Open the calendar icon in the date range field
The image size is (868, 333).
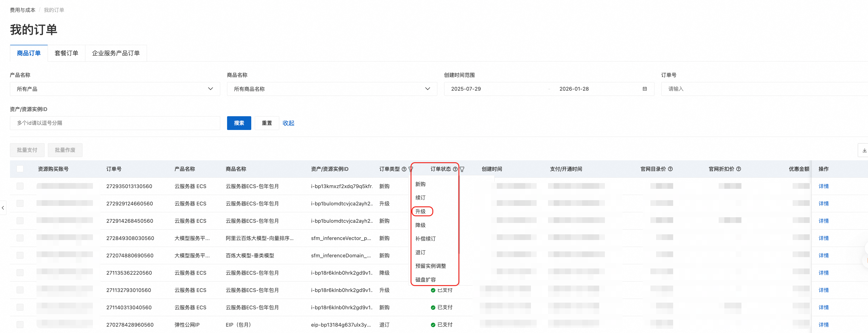pos(644,89)
